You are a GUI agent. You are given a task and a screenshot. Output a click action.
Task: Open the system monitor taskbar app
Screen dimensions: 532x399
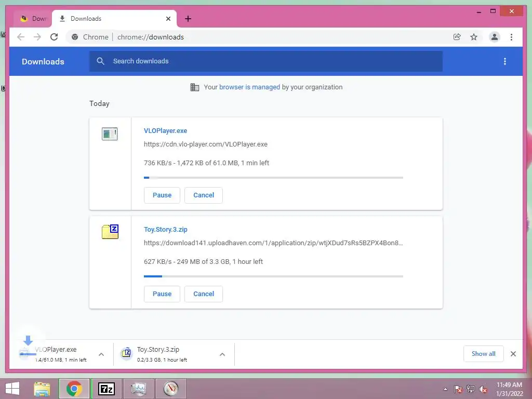(x=138, y=389)
